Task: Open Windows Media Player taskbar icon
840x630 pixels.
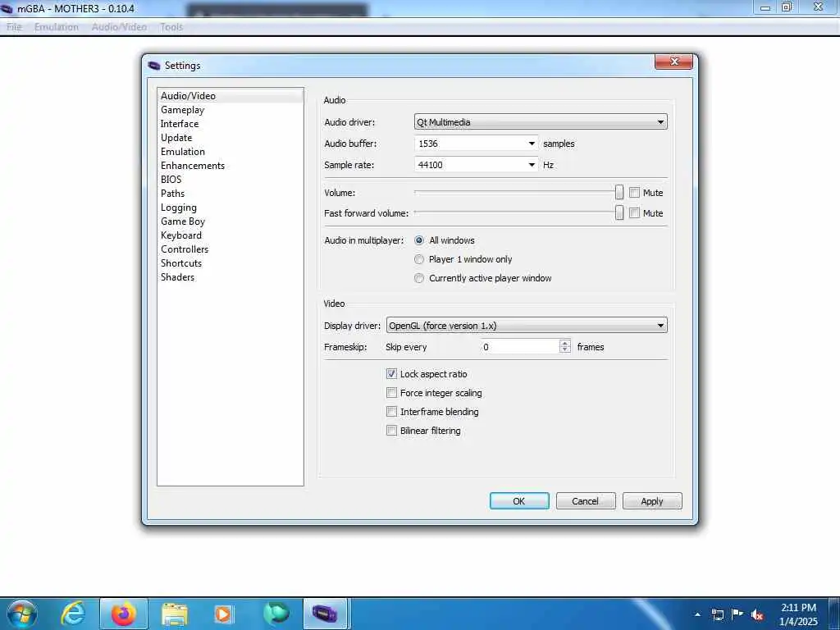Action: (x=223, y=614)
